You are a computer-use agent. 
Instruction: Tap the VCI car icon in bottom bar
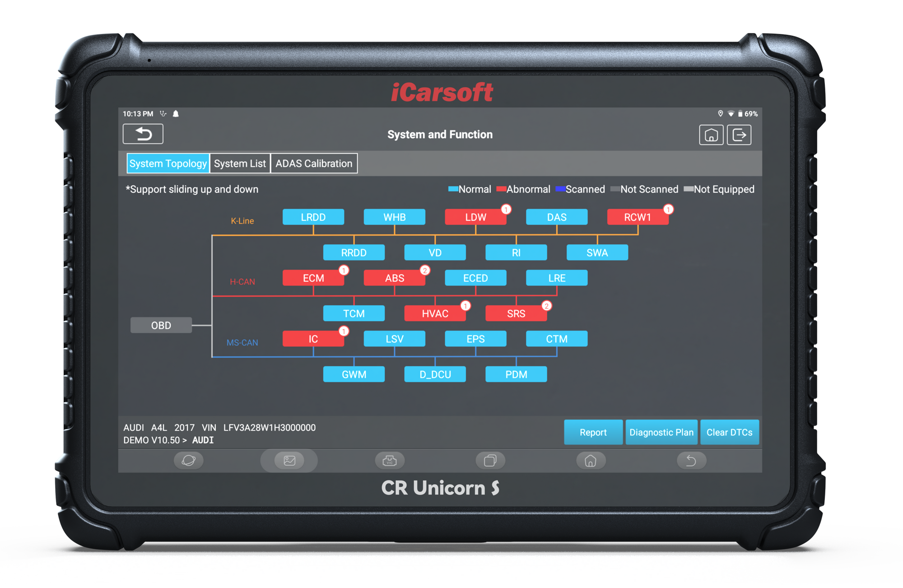click(390, 461)
